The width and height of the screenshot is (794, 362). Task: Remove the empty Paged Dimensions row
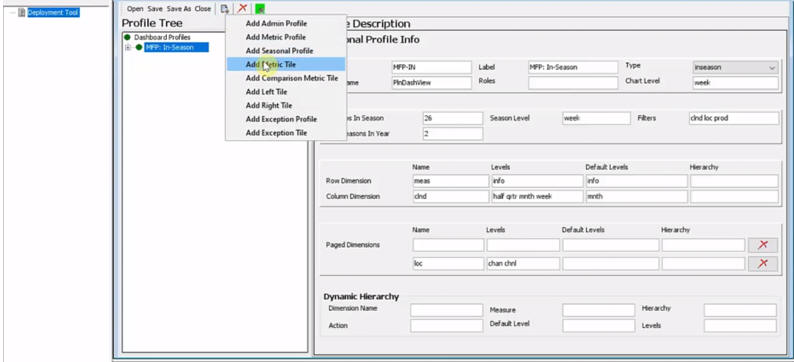(x=763, y=245)
